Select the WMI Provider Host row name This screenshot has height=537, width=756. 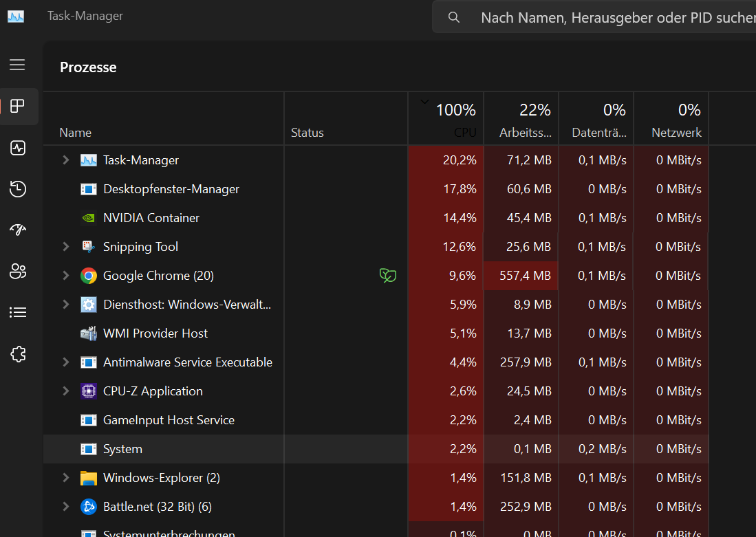click(x=155, y=333)
